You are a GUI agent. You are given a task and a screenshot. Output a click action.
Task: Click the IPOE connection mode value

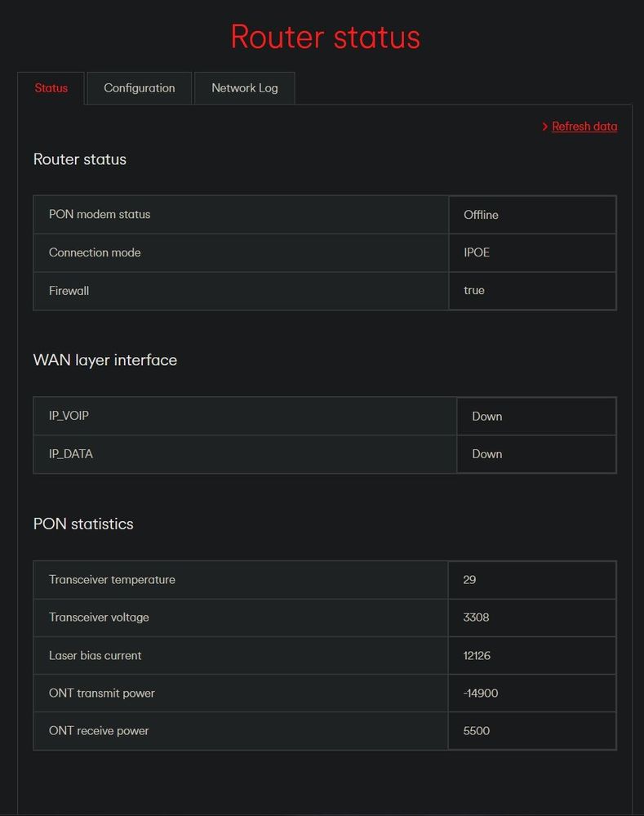pyautogui.click(x=532, y=252)
